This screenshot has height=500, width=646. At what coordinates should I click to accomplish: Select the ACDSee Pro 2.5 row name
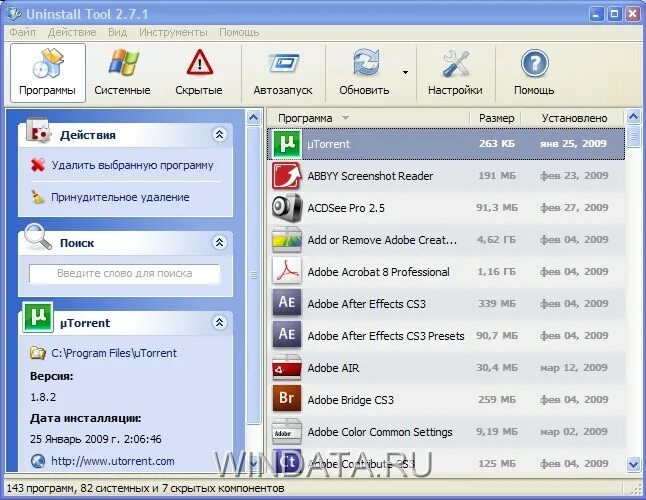pyautogui.click(x=346, y=208)
